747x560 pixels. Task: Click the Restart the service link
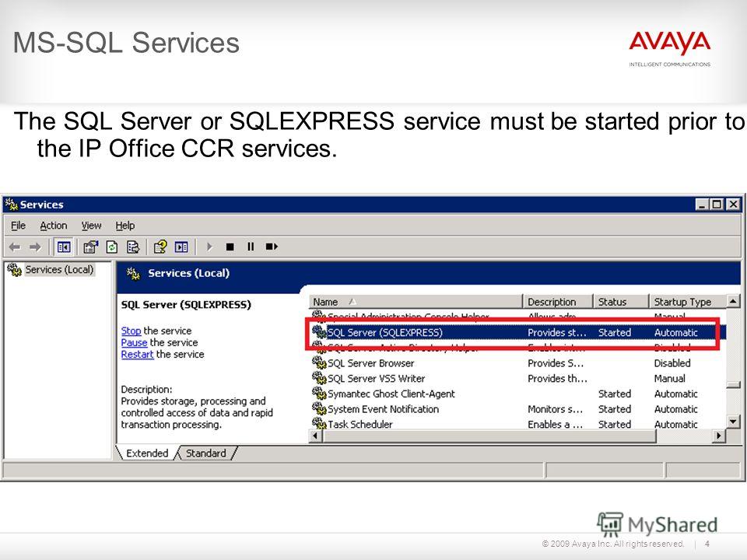pos(137,355)
